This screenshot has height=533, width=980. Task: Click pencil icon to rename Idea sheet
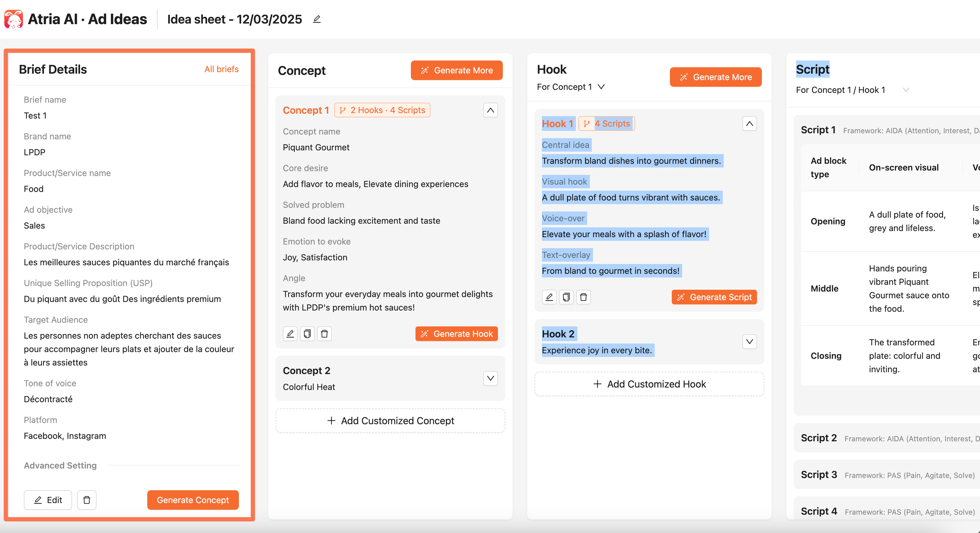[316, 19]
